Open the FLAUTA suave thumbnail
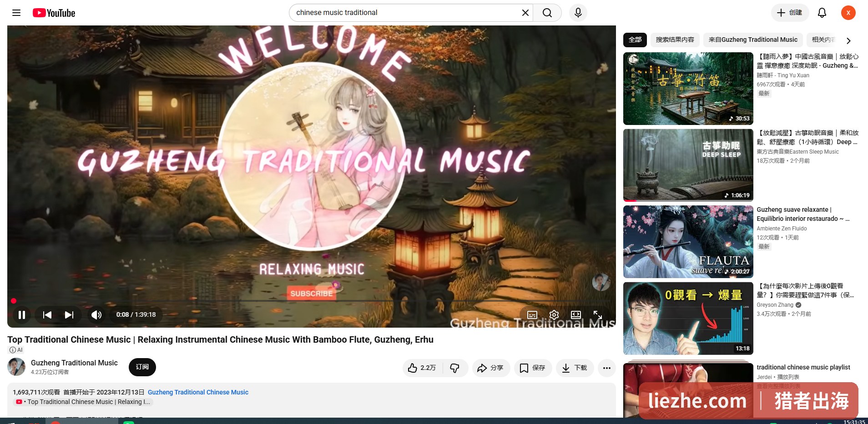868x424 pixels. point(688,242)
